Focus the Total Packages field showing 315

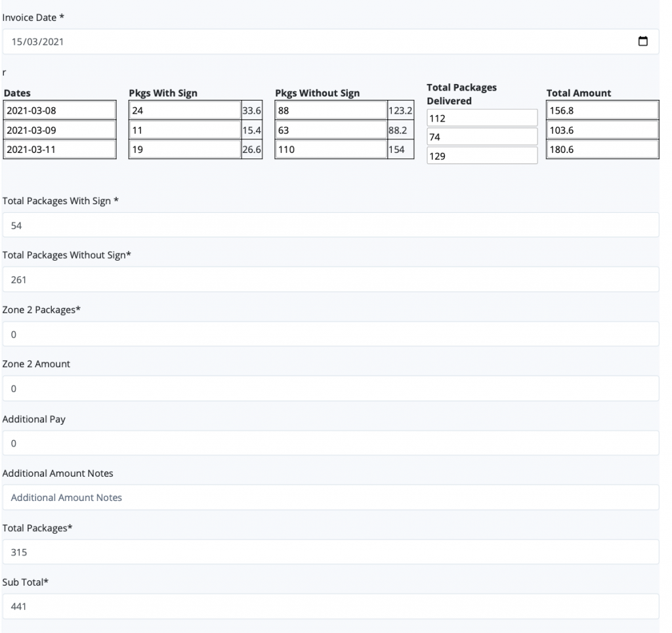click(x=331, y=552)
